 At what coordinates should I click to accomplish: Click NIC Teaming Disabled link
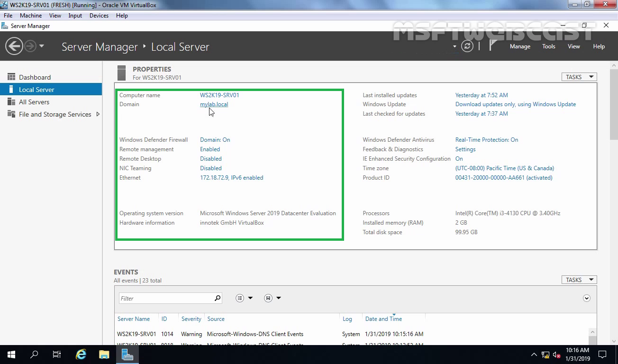211,168
